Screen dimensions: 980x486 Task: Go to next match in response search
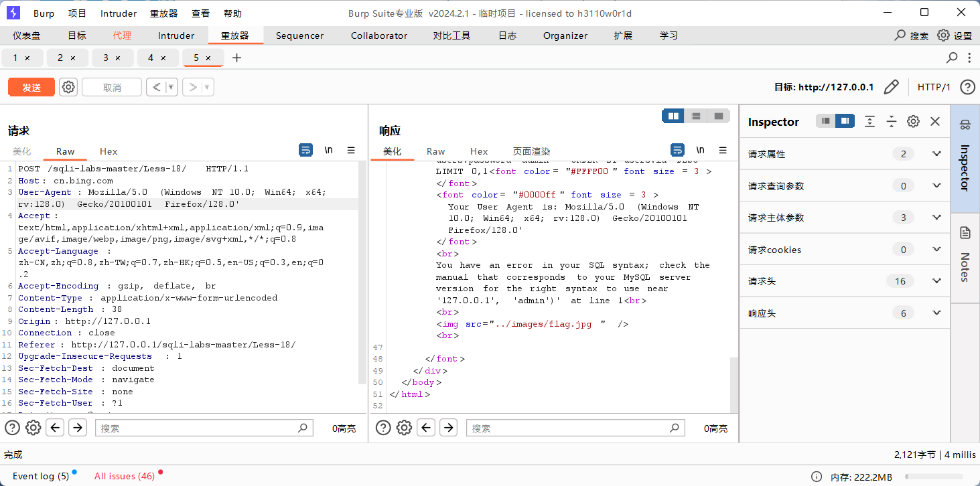pos(449,428)
